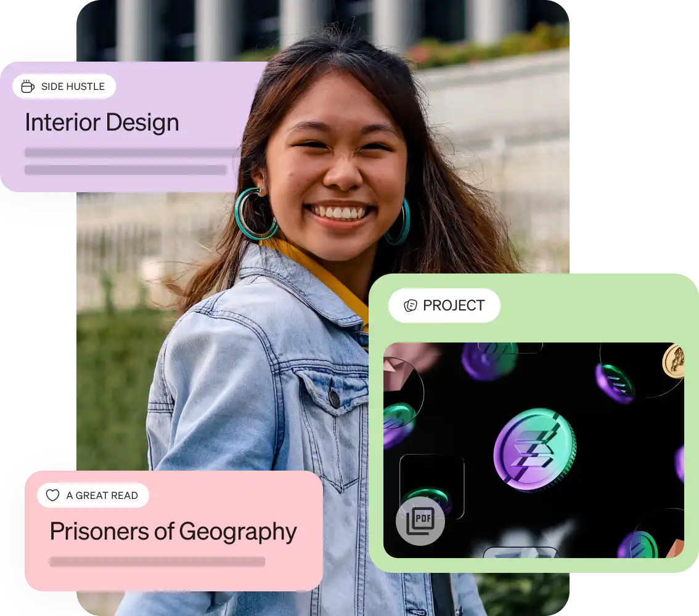Click the heart icon next to A Great Read
This screenshot has height=616, width=699.
[52, 495]
